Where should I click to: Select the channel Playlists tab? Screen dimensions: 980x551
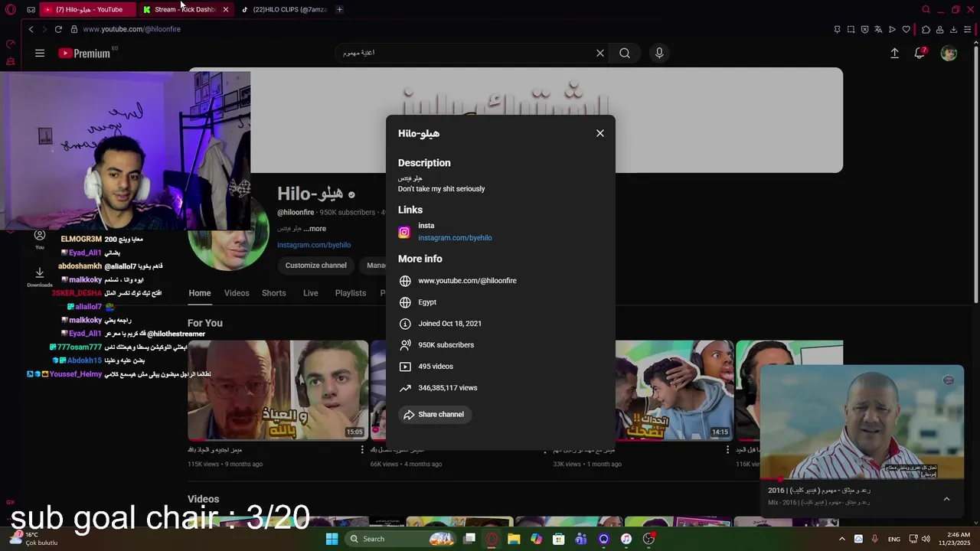351,293
